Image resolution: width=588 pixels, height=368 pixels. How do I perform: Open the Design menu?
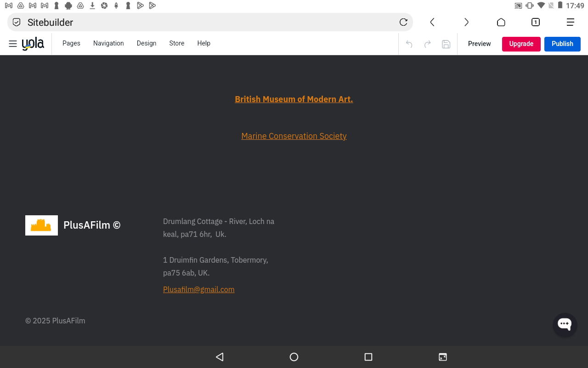pyautogui.click(x=147, y=43)
